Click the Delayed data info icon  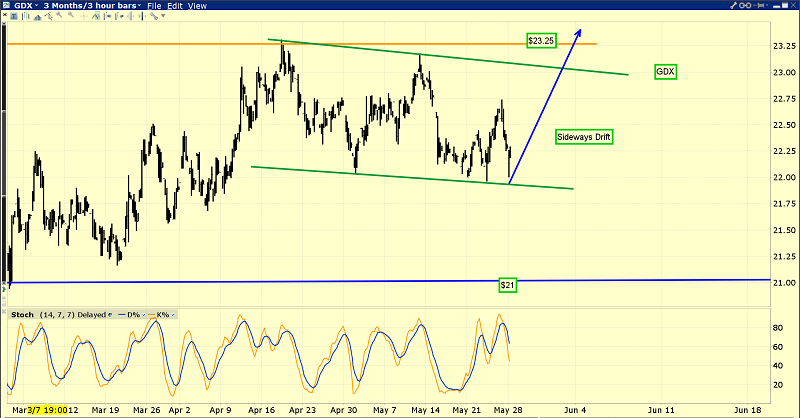[x=110, y=315]
